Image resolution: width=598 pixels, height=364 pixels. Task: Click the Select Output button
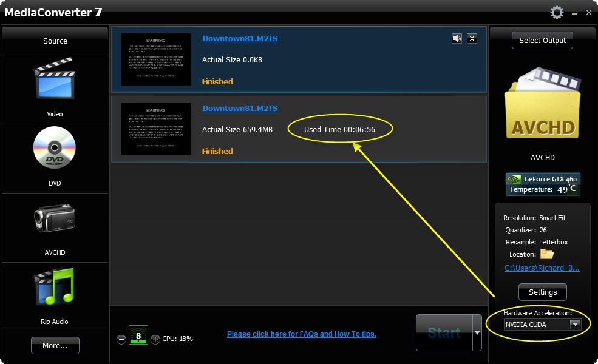coord(542,41)
